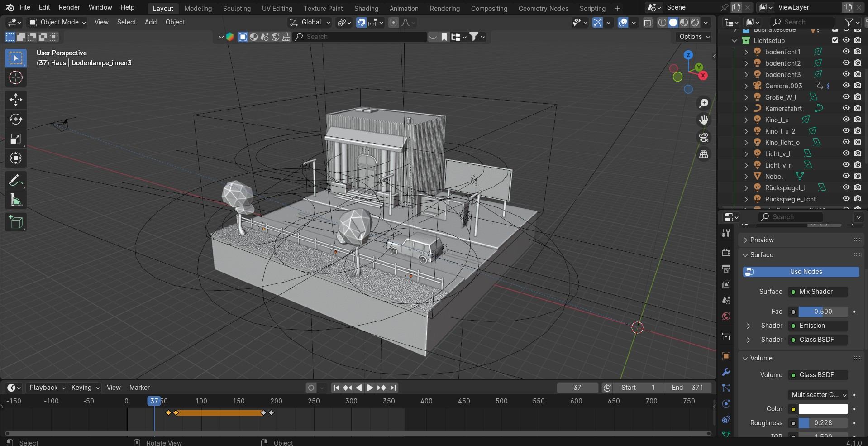Open the Keying dropdown in timeline

[x=85, y=388]
